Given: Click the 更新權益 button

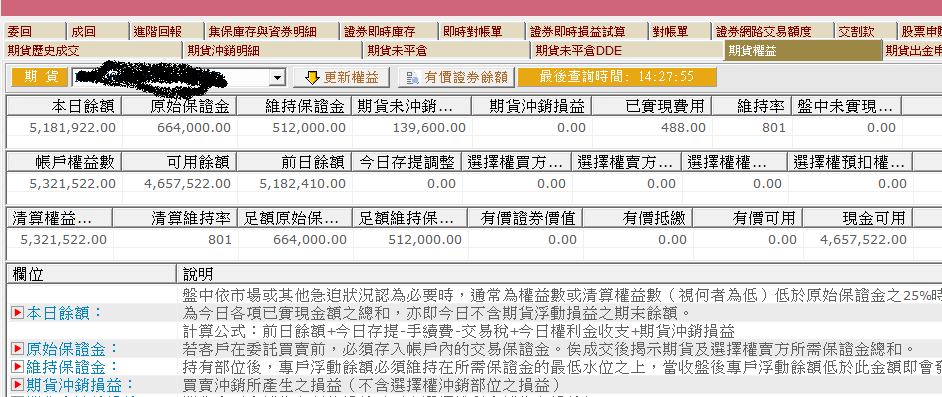Looking at the screenshot, I should click(x=342, y=77).
